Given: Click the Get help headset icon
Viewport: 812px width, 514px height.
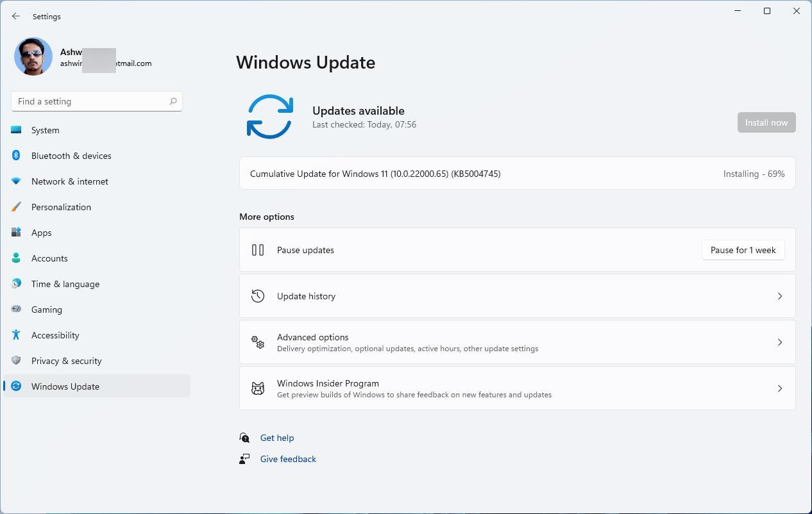Looking at the screenshot, I should pos(244,438).
